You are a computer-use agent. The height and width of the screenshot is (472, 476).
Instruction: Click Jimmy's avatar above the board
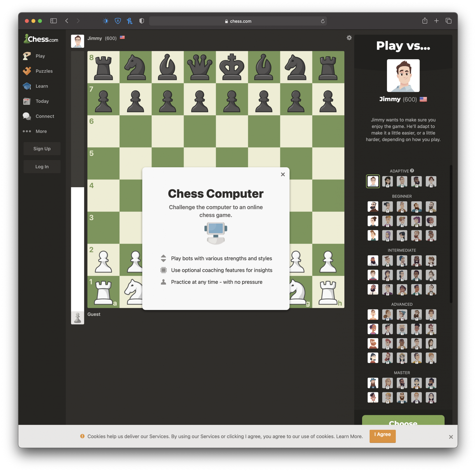[x=77, y=41]
